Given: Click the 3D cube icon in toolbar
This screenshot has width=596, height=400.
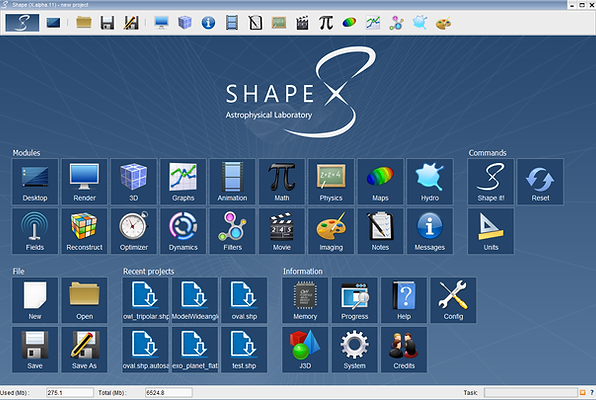Looking at the screenshot, I should pos(185,23).
